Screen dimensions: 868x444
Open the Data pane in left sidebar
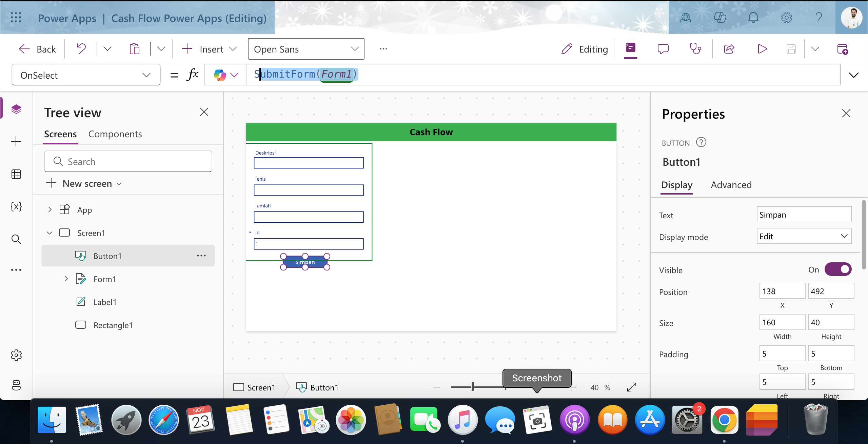(16, 174)
